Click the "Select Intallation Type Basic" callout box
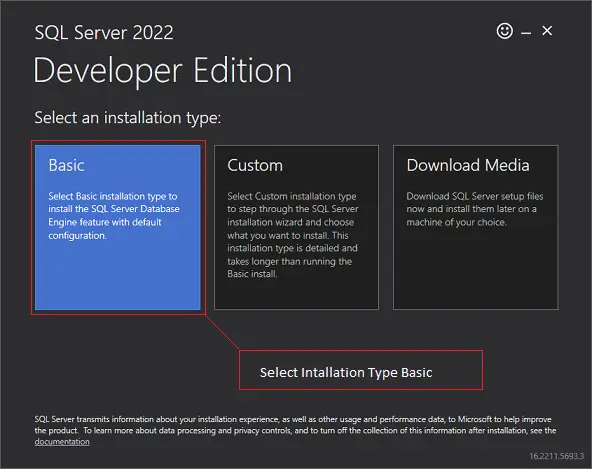Viewport: 592px width, 469px height. click(x=361, y=370)
